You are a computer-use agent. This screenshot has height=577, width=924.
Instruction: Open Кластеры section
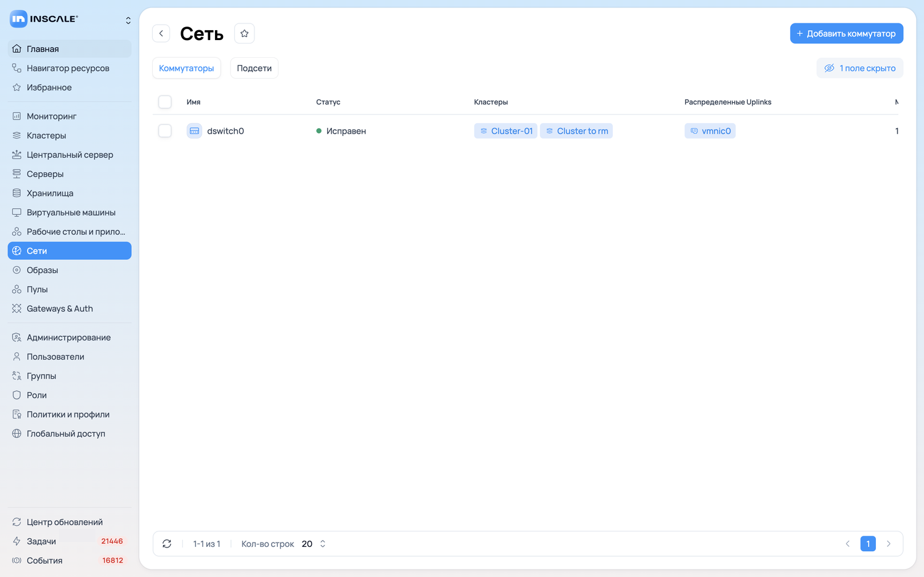[70, 135]
